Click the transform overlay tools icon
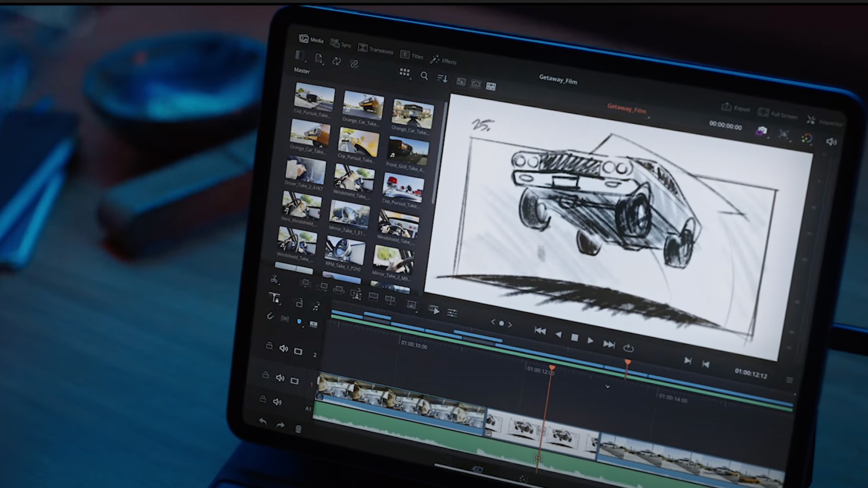This screenshot has width=868, height=488. 784,134
